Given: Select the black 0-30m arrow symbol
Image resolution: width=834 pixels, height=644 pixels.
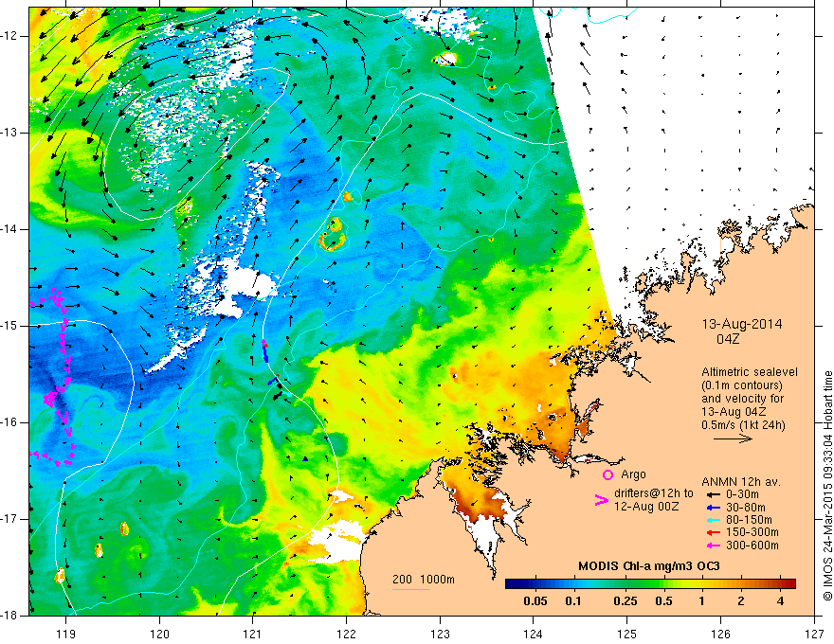Looking at the screenshot, I should 713,494.
